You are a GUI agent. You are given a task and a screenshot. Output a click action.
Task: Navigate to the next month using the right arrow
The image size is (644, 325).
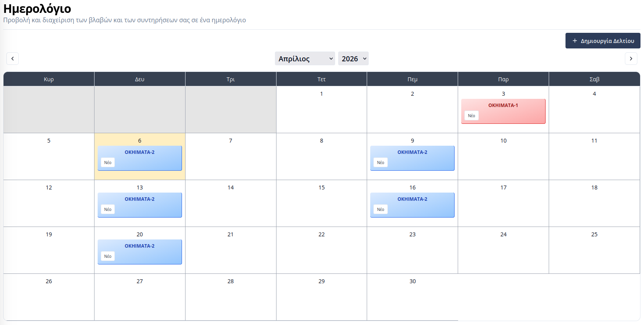click(631, 58)
